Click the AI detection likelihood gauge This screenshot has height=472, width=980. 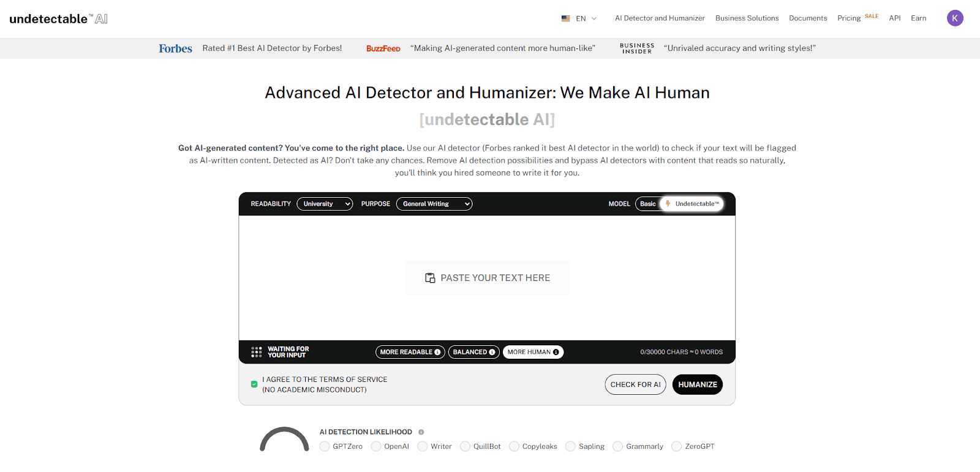tap(284, 438)
